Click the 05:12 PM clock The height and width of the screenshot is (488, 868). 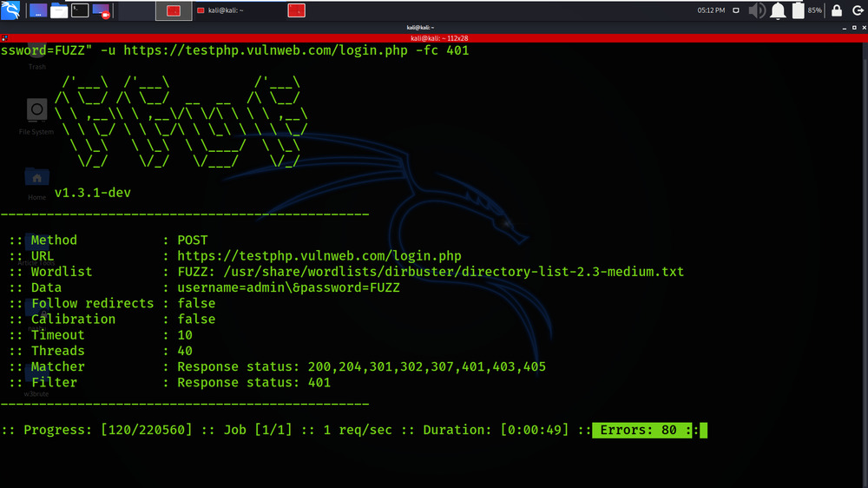coord(712,10)
